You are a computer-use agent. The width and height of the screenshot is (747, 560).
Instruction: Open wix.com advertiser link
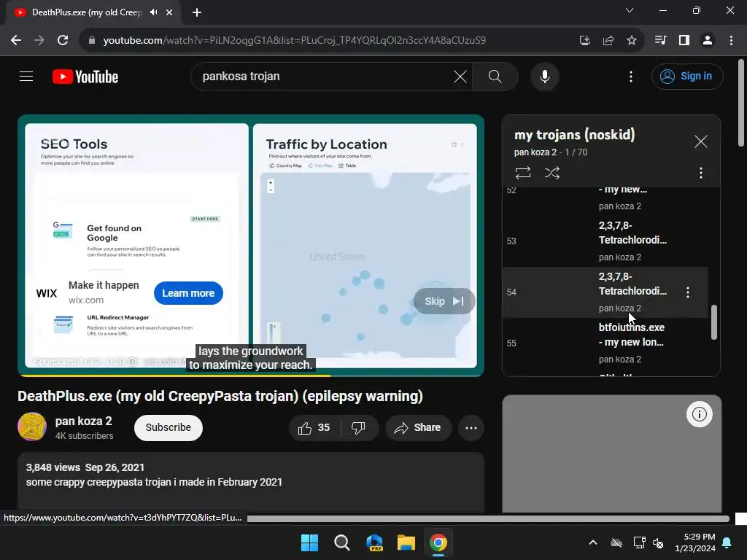click(86, 300)
